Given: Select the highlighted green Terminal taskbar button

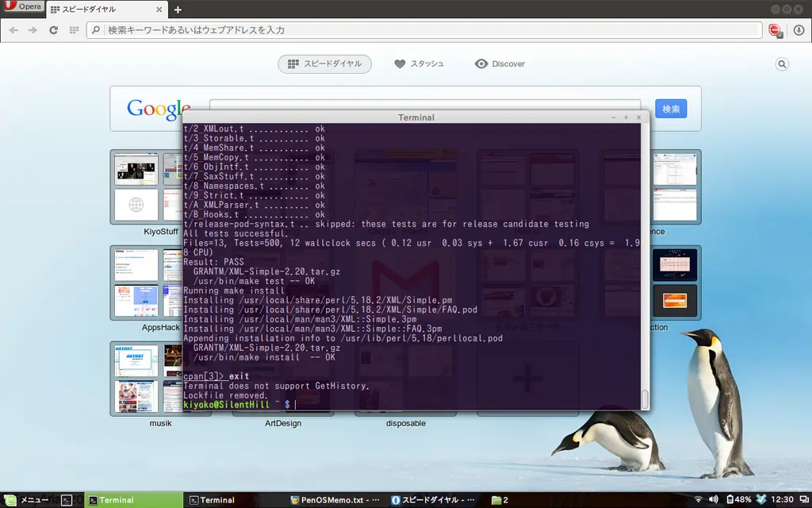Looking at the screenshot, I should [133, 500].
